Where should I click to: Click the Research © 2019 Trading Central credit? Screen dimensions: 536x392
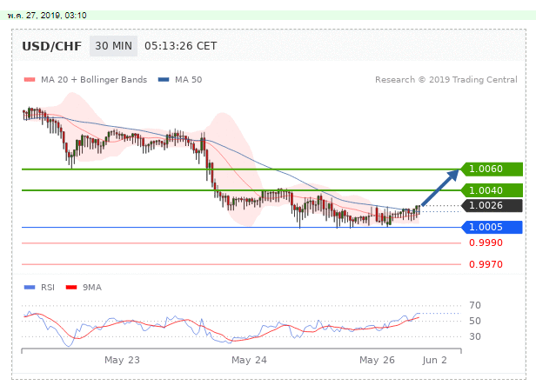[x=446, y=80]
